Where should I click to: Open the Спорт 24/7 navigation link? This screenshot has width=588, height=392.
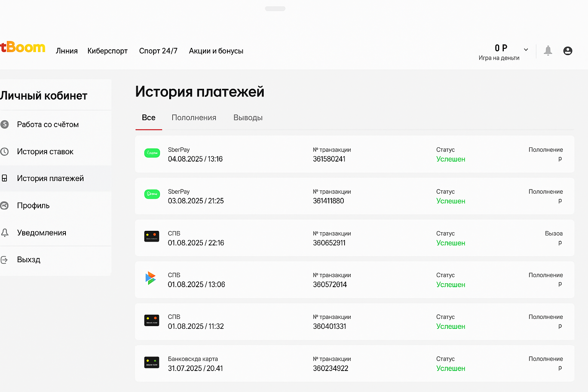158,51
